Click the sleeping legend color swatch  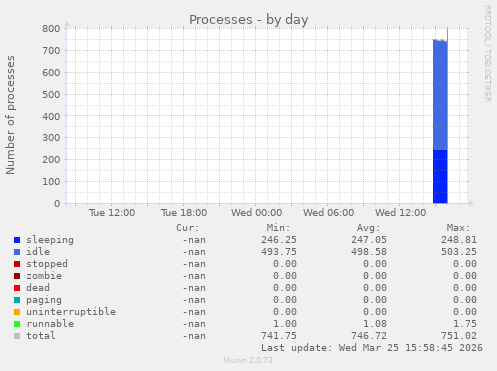pos(17,240)
